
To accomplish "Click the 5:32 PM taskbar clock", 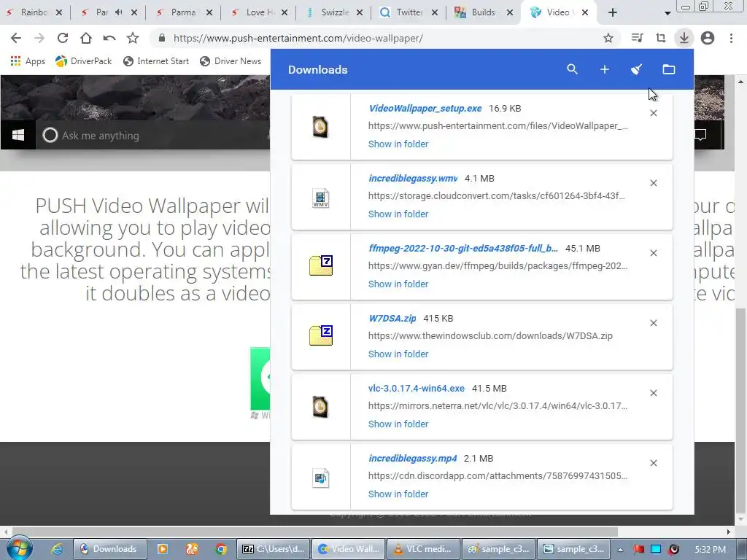I will (x=711, y=550).
